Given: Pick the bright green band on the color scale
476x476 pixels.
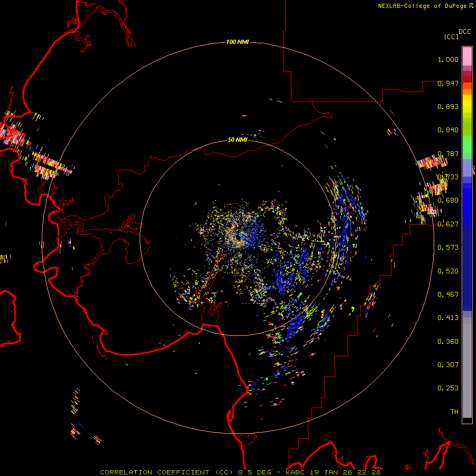Looking at the screenshot, I should (x=467, y=144).
